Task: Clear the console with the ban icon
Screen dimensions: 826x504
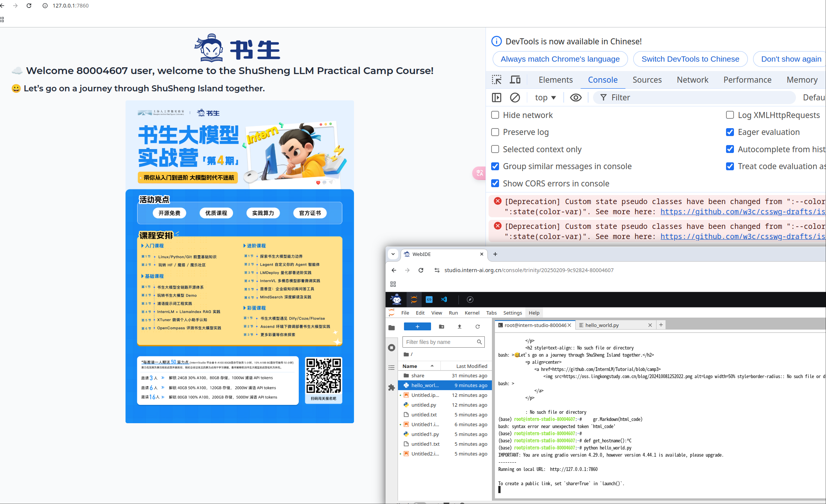Action: point(515,98)
